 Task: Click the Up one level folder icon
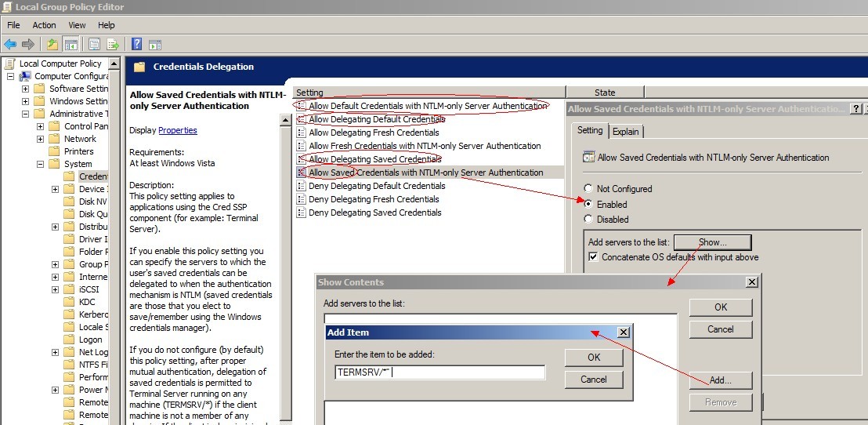52,44
